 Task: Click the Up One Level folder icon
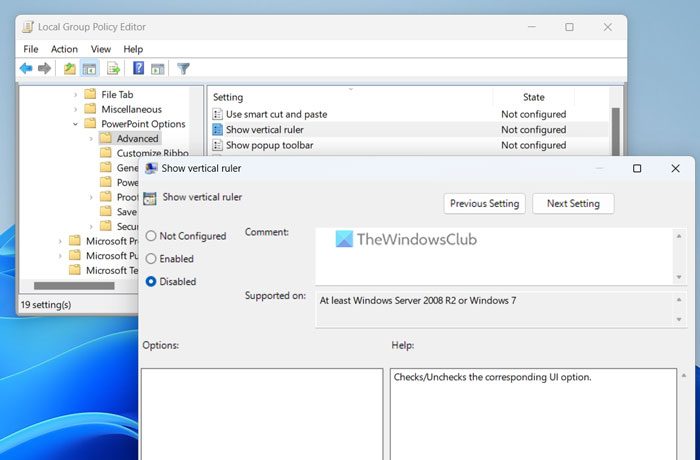[x=69, y=69]
